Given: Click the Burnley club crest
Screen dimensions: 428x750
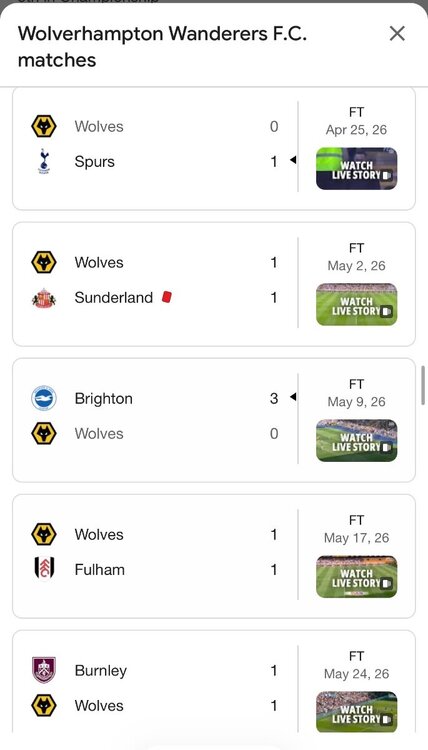Looking at the screenshot, I should 44,670.
